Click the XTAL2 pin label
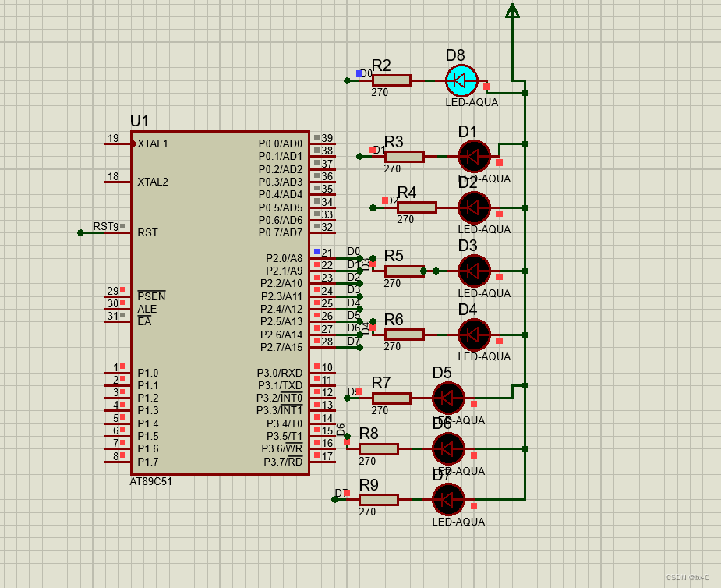Screen dimensions: 721x588 [x=153, y=182]
